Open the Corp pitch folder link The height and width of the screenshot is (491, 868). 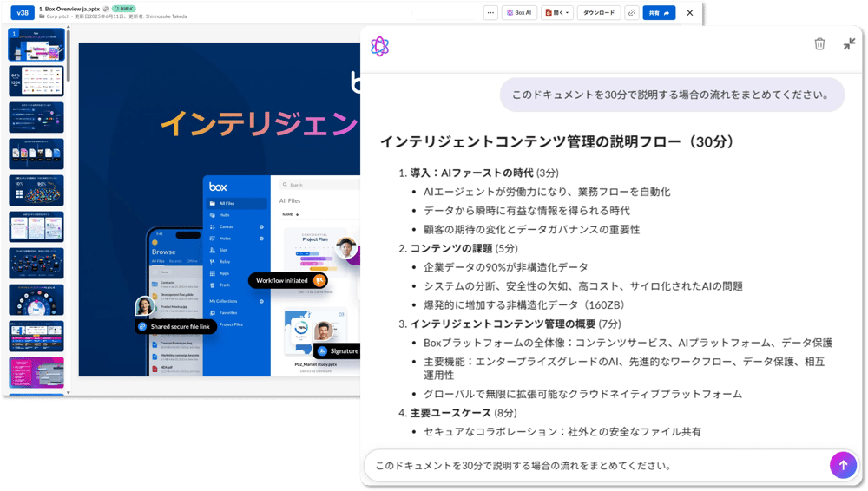(x=57, y=16)
